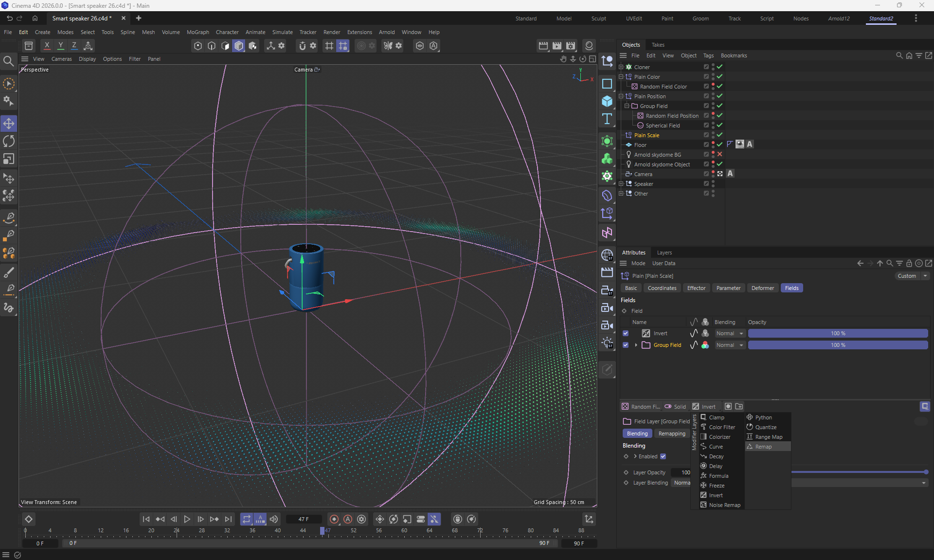The width and height of the screenshot is (934, 560).
Task: Select the Scale tool in left toolbar
Action: (x=9, y=159)
